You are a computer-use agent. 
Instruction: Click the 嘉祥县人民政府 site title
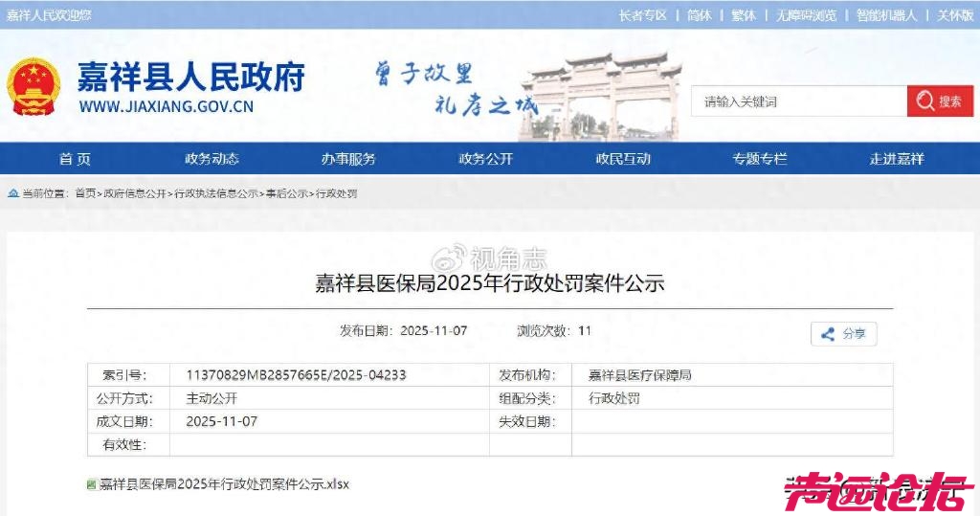coord(191,77)
